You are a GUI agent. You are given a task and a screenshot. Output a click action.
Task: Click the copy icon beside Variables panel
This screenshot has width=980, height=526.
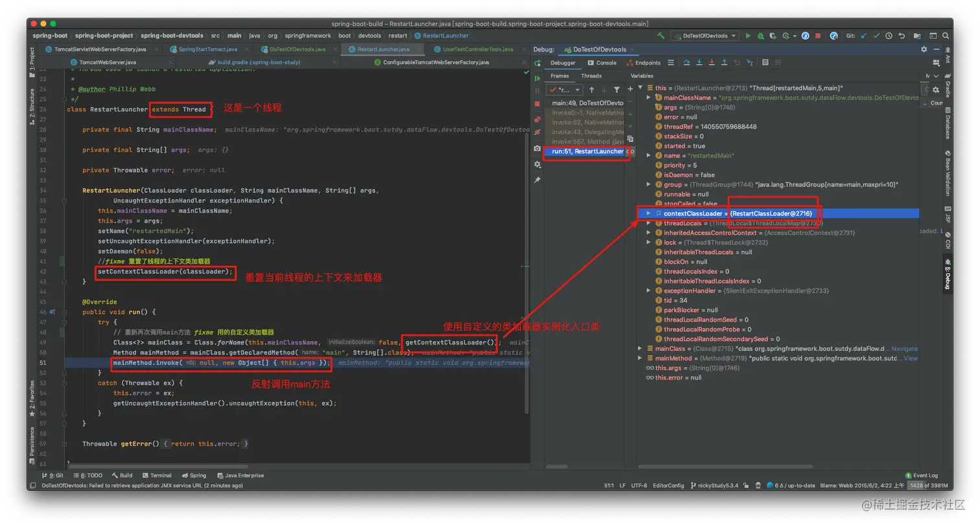630,138
